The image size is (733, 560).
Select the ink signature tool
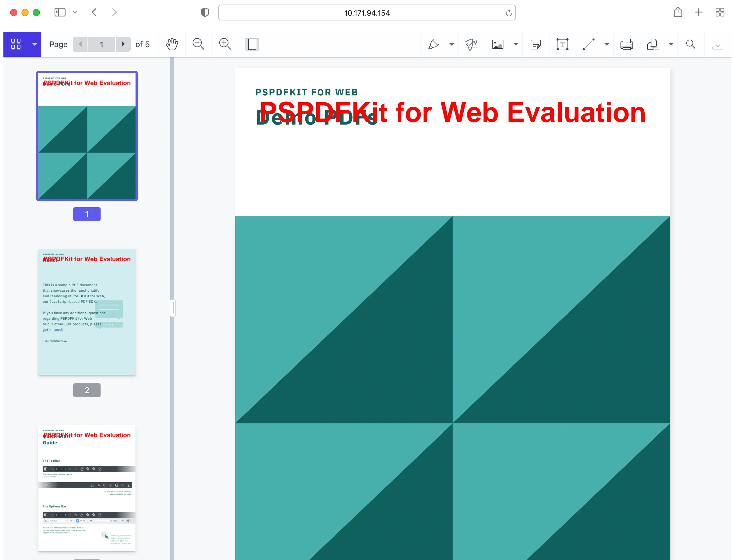[x=471, y=44]
